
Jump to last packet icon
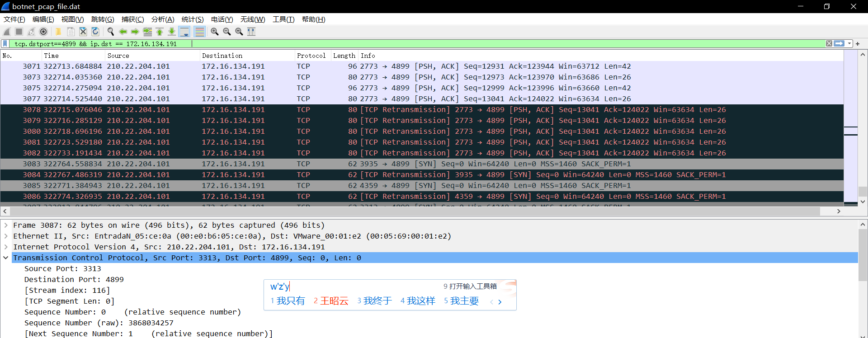(172, 32)
